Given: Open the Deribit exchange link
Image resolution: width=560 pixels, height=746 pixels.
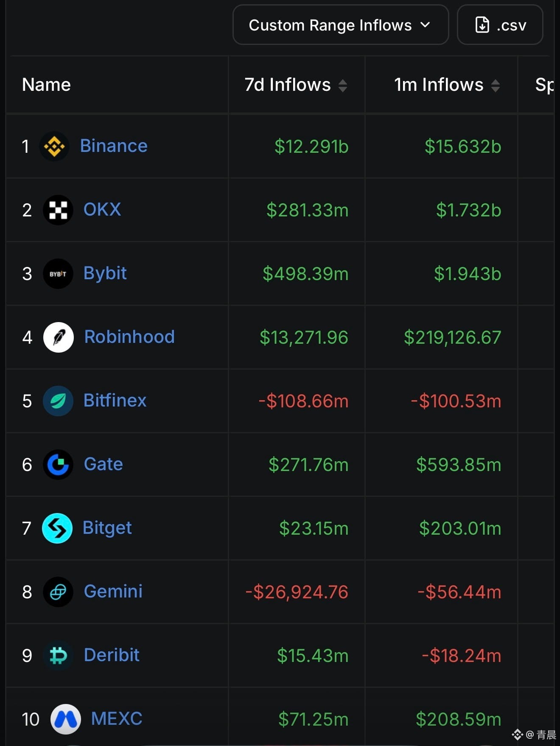Looking at the screenshot, I should tap(112, 655).
